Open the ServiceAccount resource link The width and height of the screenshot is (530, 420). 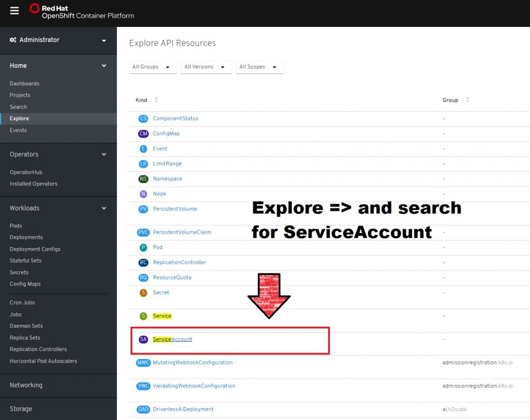pos(172,339)
